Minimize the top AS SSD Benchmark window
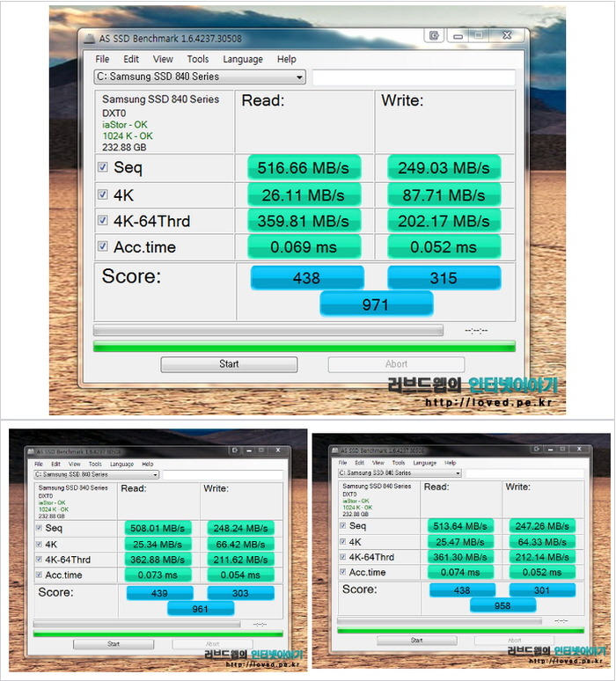Viewport: 616px width, 681px height. (458, 35)
